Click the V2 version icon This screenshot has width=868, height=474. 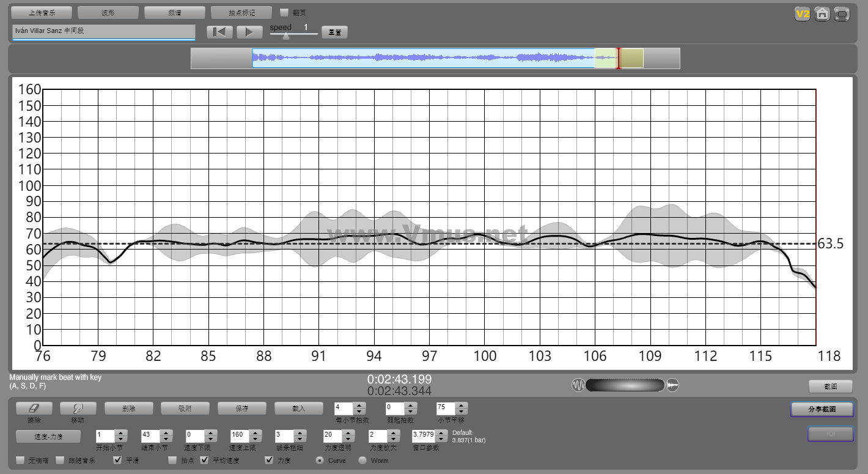coord(802,14)
